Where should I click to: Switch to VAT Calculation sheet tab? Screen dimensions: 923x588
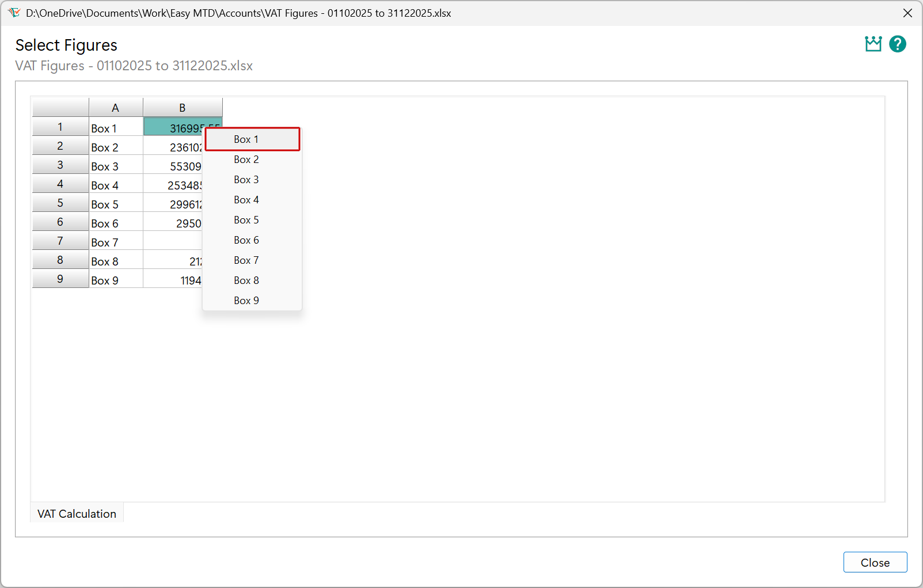(77, 514)
